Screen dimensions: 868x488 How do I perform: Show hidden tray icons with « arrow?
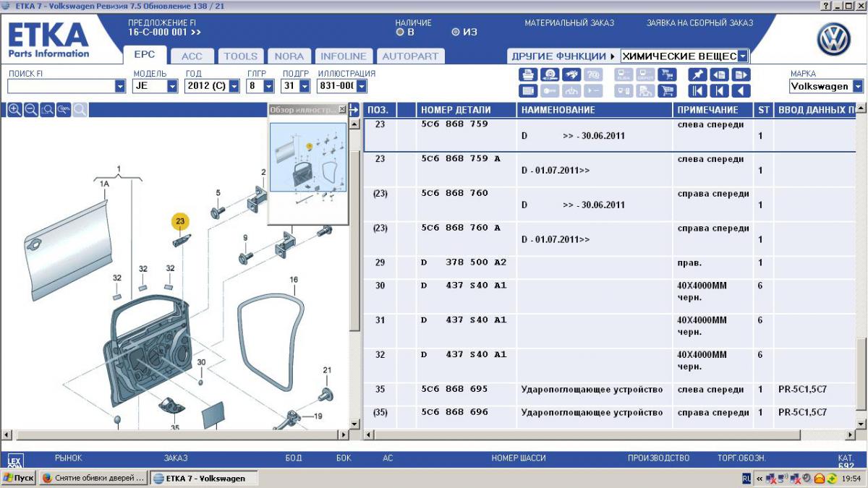[759, 479]
